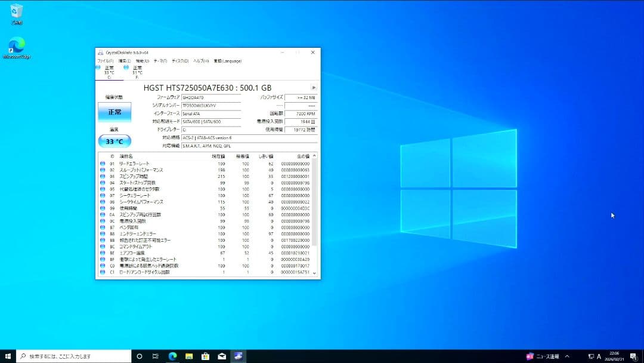The image size is (644, 363).
Task: Open the ヘルプ(H) menu
Action: click(201, 61)
